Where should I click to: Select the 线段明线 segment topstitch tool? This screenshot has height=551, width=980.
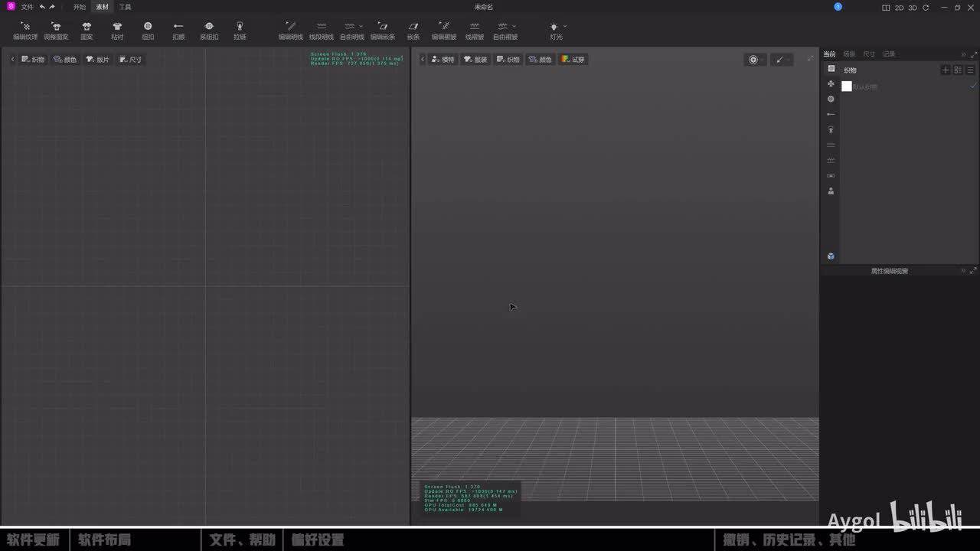point(322,31)
